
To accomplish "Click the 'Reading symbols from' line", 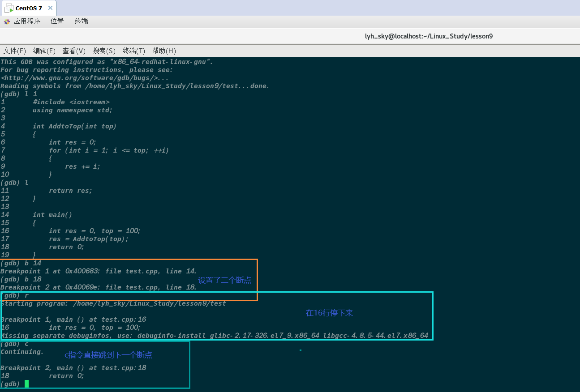I will pyautogui.click(x=135, y=86).
